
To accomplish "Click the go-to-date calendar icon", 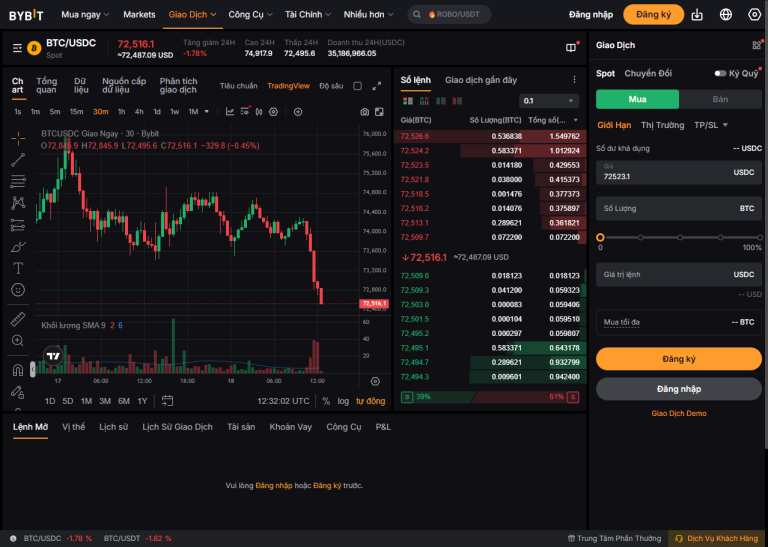I will (168, 401).
